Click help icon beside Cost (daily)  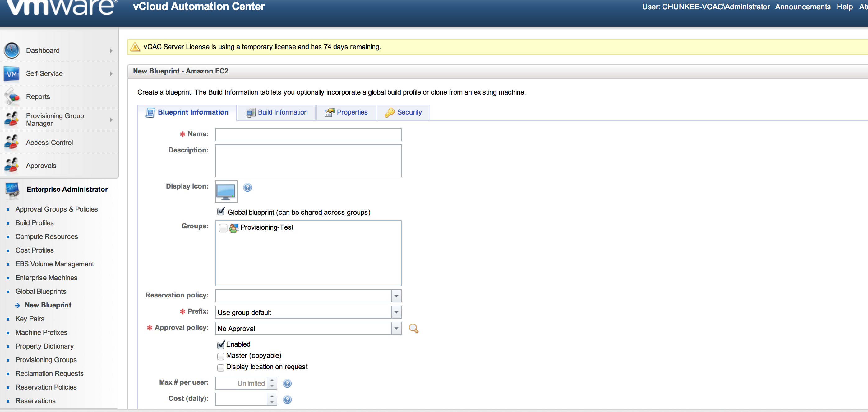pos(287,400)
